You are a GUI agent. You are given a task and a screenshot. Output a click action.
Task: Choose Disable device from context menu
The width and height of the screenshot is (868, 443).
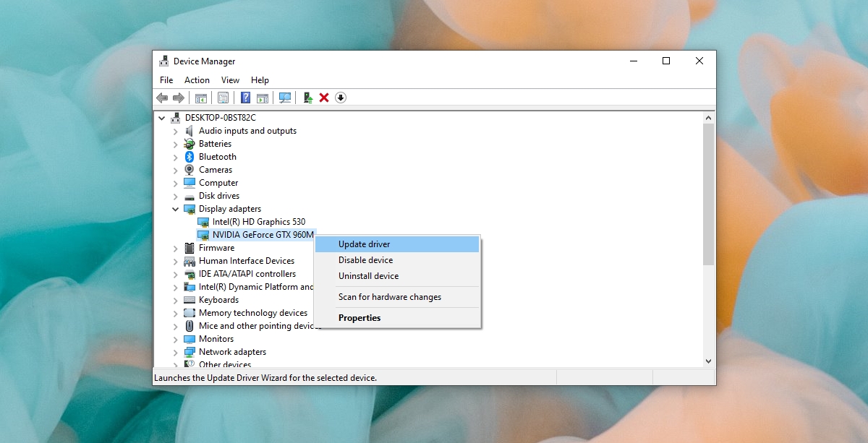(x=398, y=260)
